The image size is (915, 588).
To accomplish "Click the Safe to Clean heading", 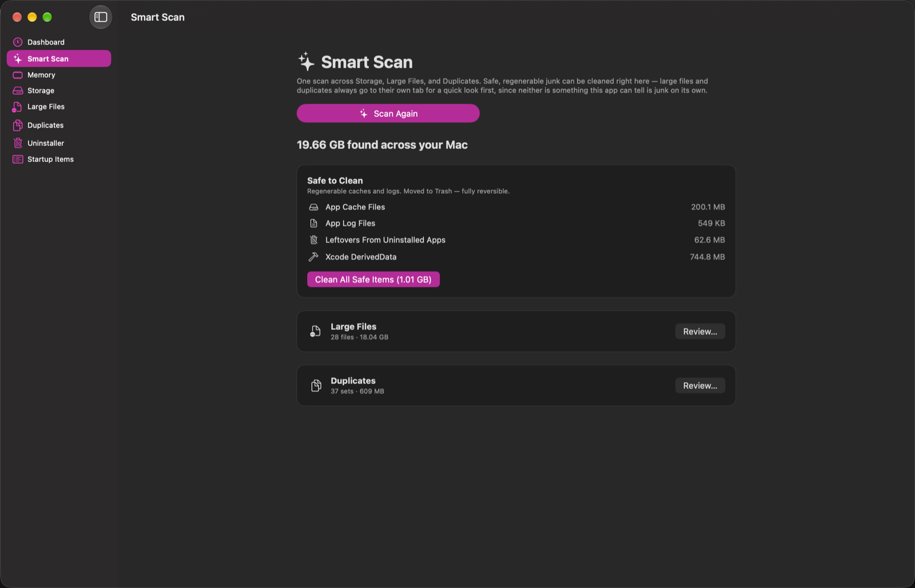I will (x=335, y=181).
